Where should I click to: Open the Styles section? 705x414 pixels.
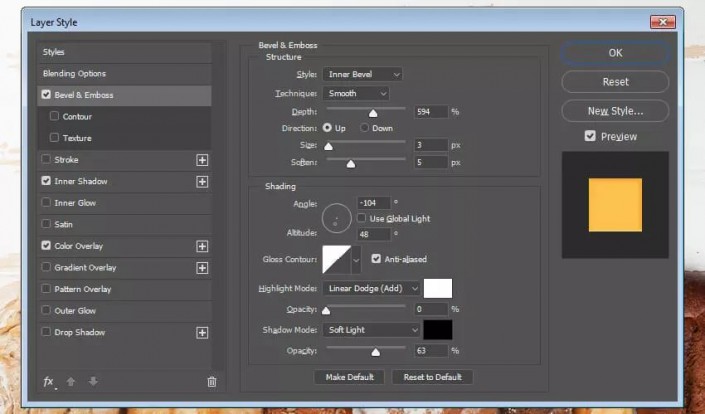click(125, 52)
